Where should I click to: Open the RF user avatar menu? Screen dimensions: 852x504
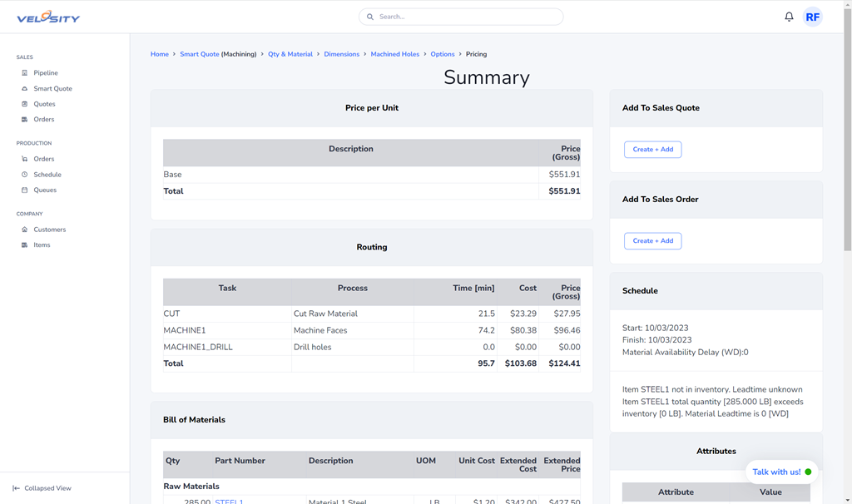812,17
